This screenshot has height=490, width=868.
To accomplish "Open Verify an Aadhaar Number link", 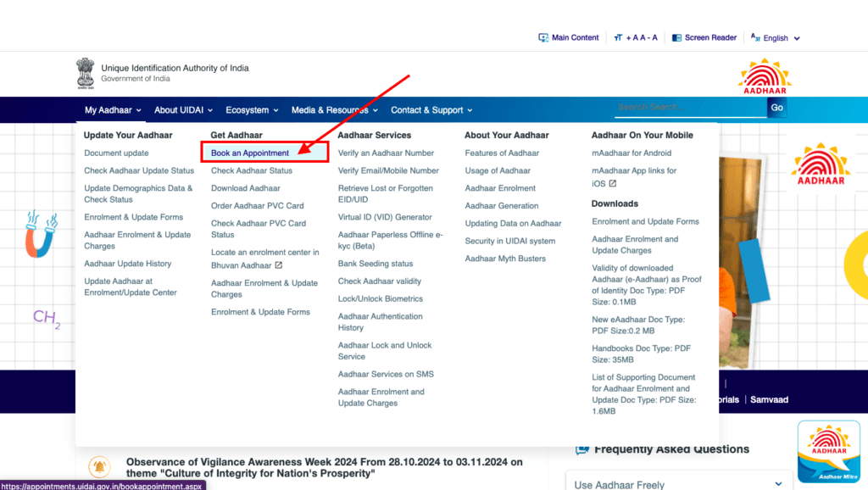I will (386, 153).
